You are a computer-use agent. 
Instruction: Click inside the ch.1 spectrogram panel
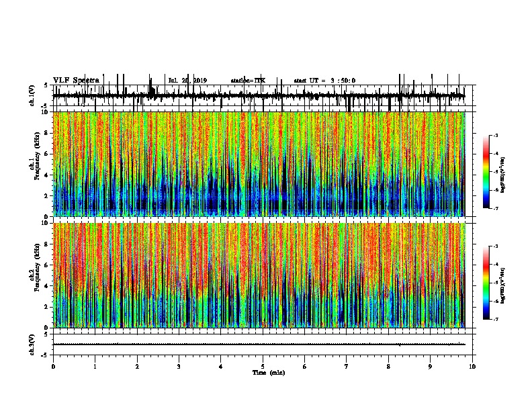tap(259, 164)
